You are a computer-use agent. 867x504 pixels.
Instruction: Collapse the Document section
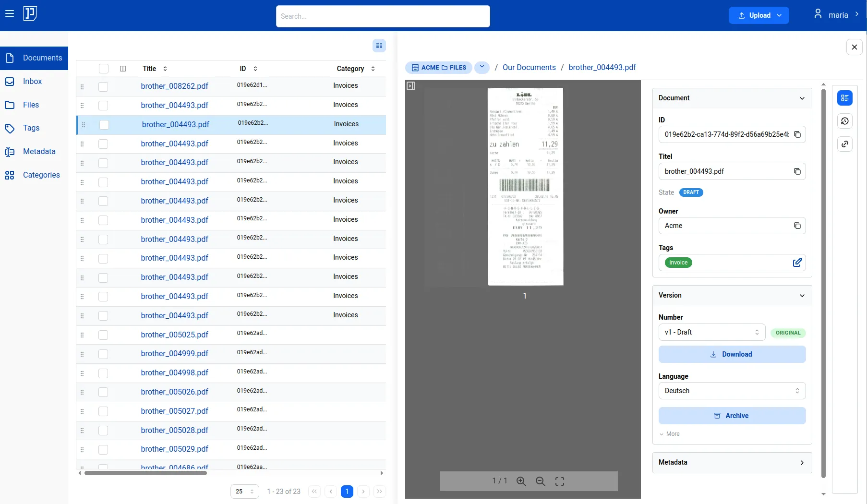point(802,98)
